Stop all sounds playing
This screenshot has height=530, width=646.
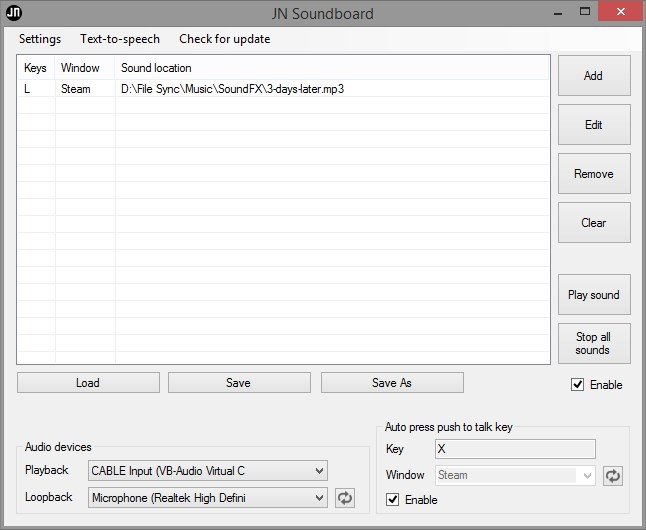tap(593, 343)
